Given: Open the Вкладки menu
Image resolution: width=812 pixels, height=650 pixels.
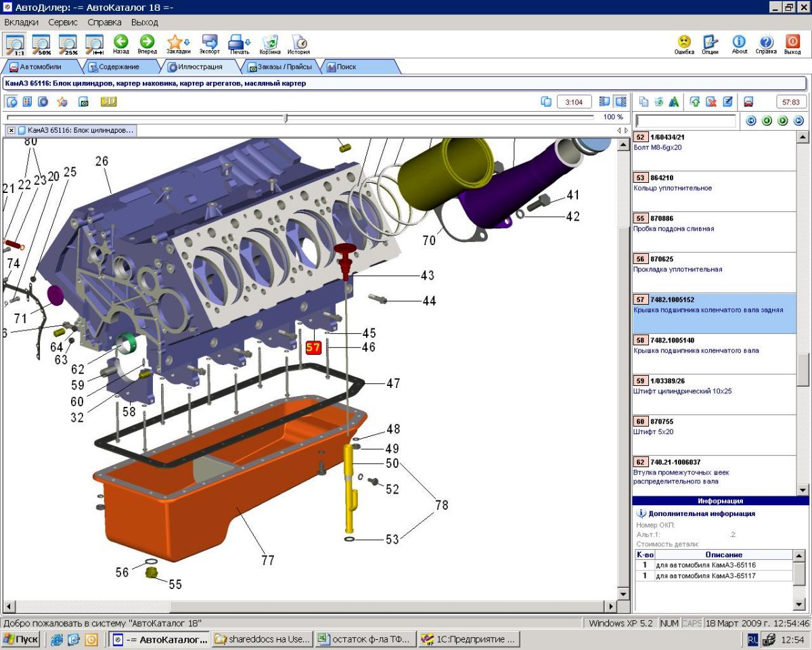Looking at the screenshot, I should click(x=21, y=22).
